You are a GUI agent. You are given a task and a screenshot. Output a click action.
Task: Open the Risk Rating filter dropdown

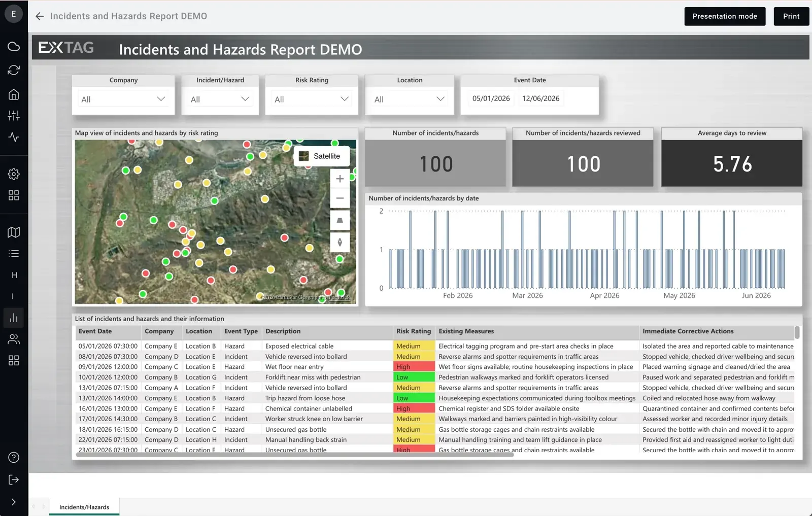click(x=312, y=99)
